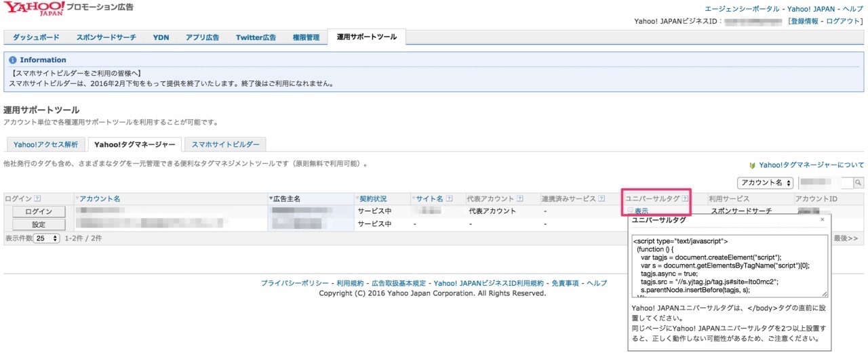Sort the table by 契約状況 column
868x357 pixels.
[x=372, y=198]
